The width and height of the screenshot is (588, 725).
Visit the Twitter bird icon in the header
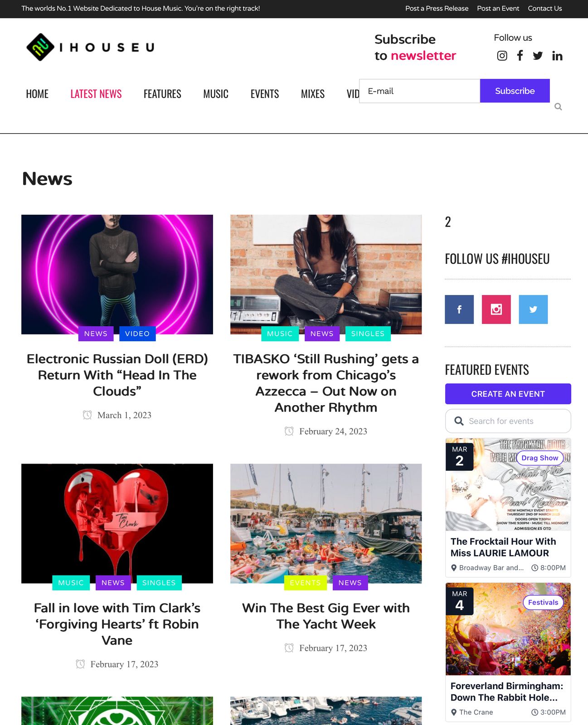[x=538, y=56]
